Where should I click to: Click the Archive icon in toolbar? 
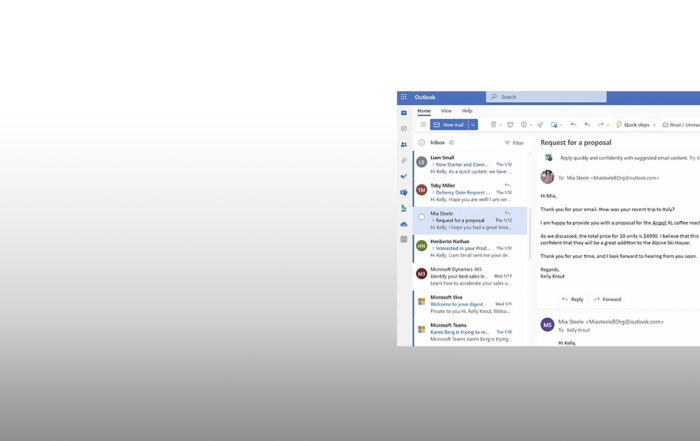click(510, 125)
